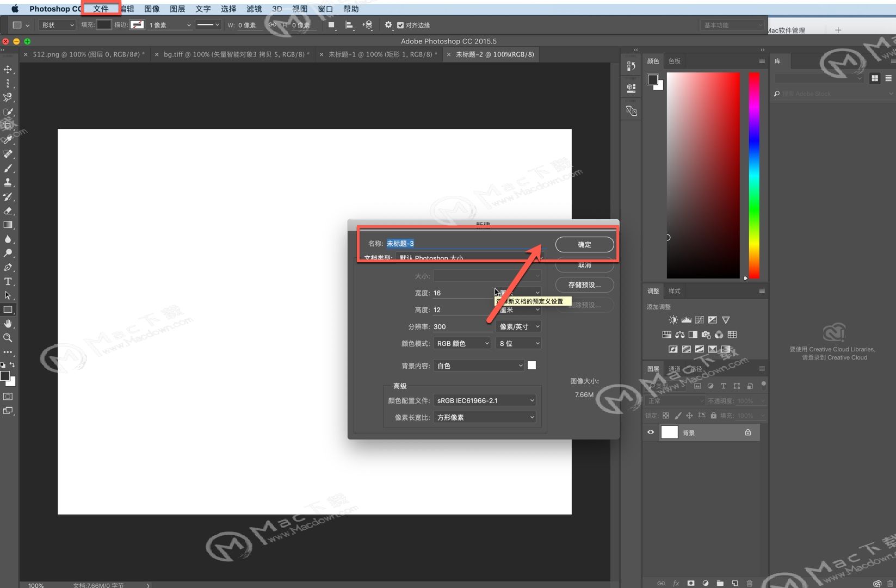This screenshot has width=896, height=588.
Task: Switch to the 色板 swatches tab
Action: click(675, 61)
